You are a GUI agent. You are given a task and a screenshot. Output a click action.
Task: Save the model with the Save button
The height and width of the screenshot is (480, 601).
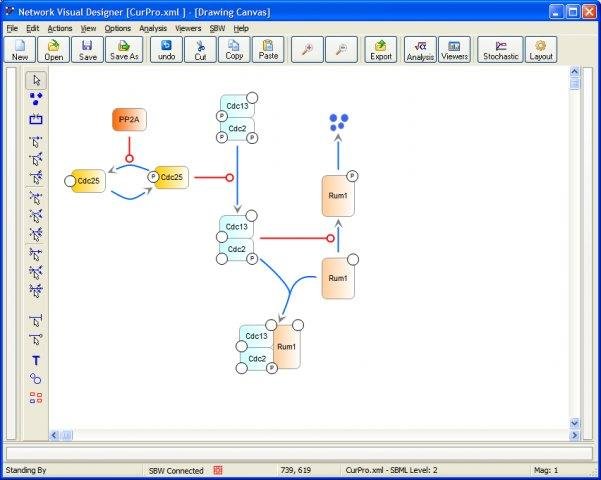pos(87,50)
